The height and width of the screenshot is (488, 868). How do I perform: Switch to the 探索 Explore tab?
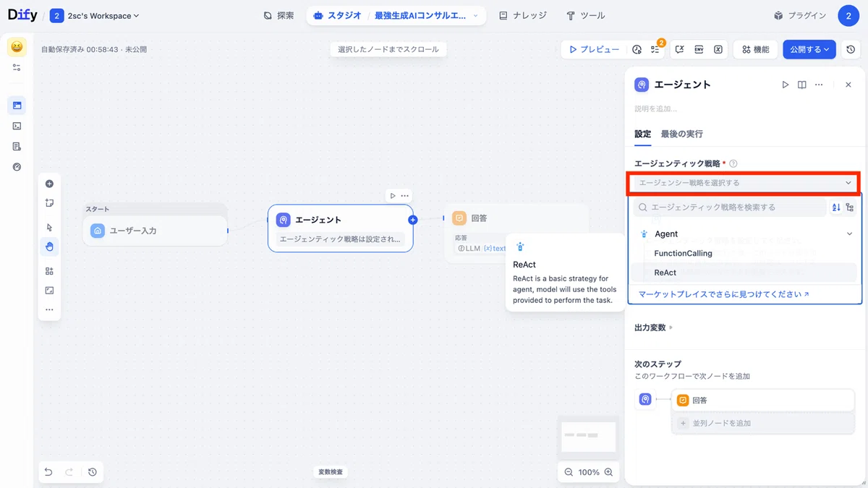pos(278,15)
